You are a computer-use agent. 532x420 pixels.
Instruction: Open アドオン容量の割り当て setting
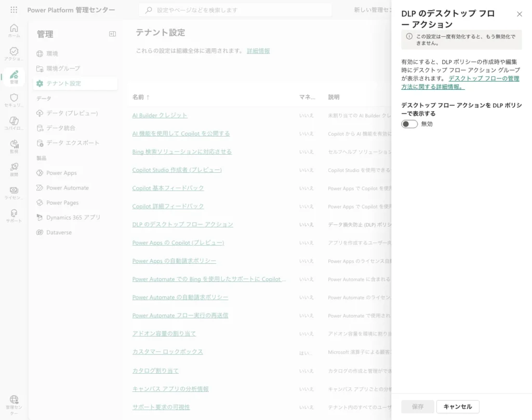(164, 333)
